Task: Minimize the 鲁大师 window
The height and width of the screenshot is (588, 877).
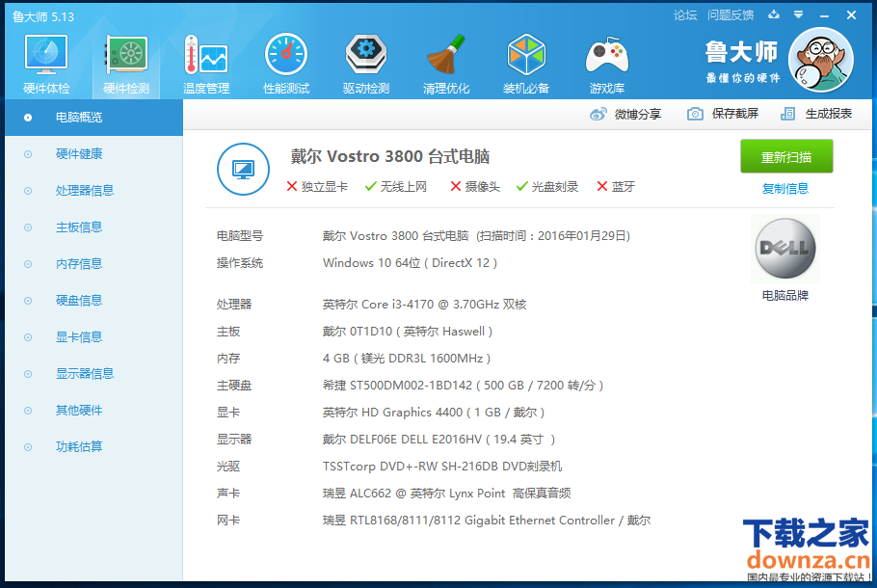Action: [x=824, y=15]
